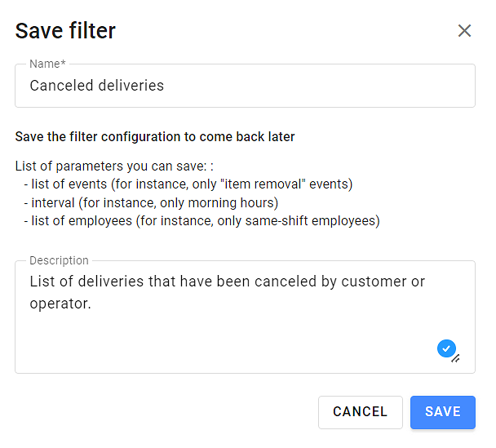Close the Save filter dialog
The image size is (496, 448).
pyautogui.click(x=464, y=31)
